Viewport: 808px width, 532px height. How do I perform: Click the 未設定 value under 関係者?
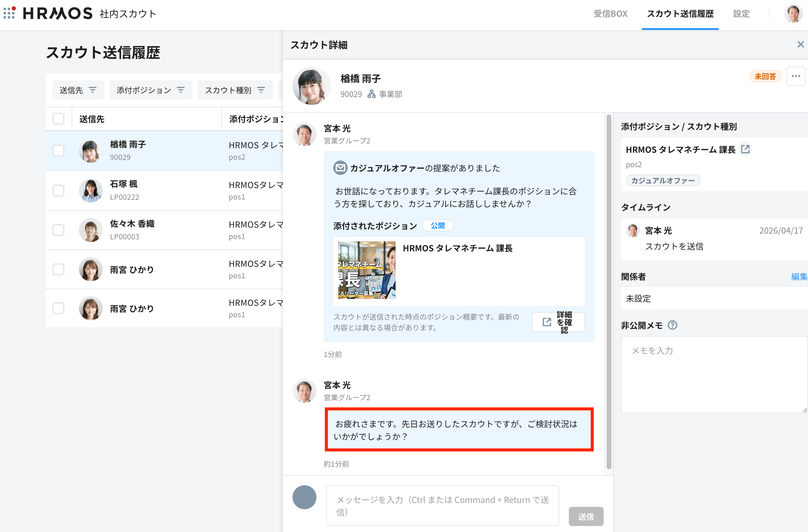click(638, 299)
